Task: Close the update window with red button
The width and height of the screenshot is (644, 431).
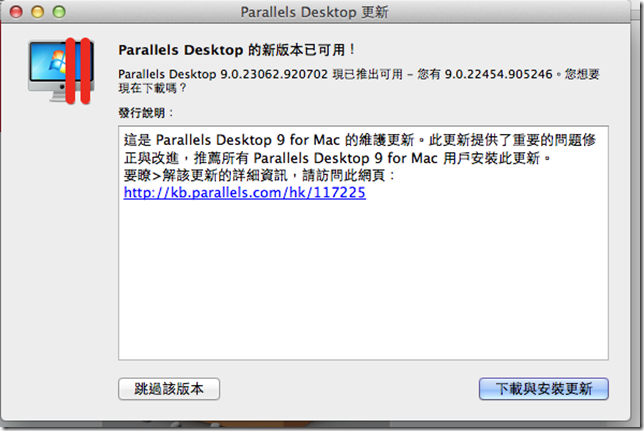Action: (16, 12)
